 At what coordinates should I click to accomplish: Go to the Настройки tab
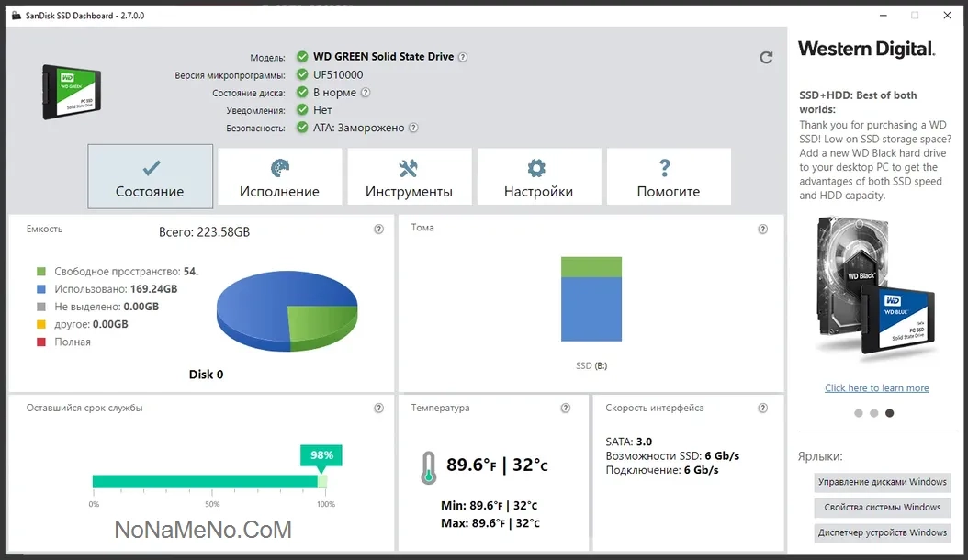(x=538, y=177)
